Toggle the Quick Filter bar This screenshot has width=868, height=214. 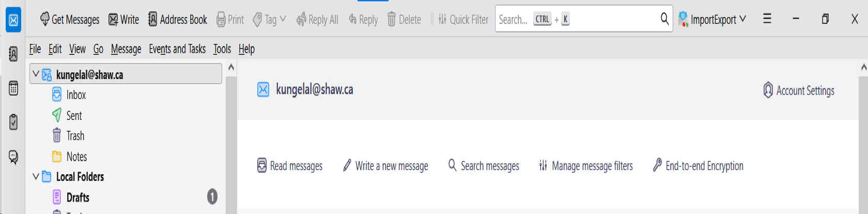(x=463, y=20)
